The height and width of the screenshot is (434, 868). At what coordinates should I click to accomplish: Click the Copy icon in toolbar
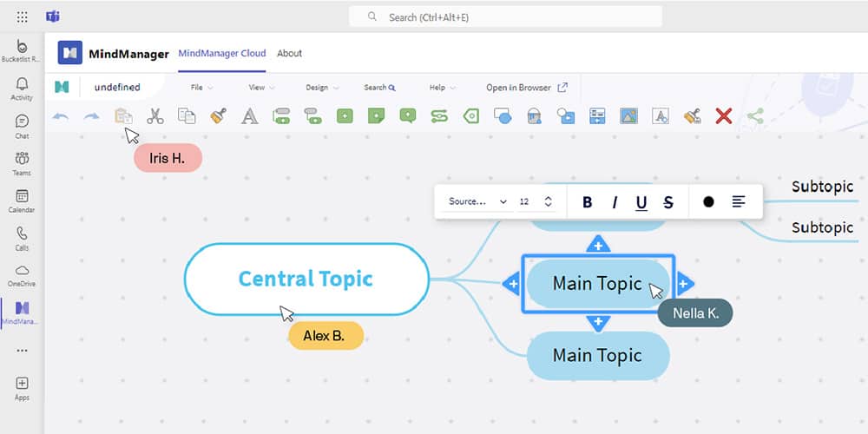pyautogui.click(x=187, y=115)
